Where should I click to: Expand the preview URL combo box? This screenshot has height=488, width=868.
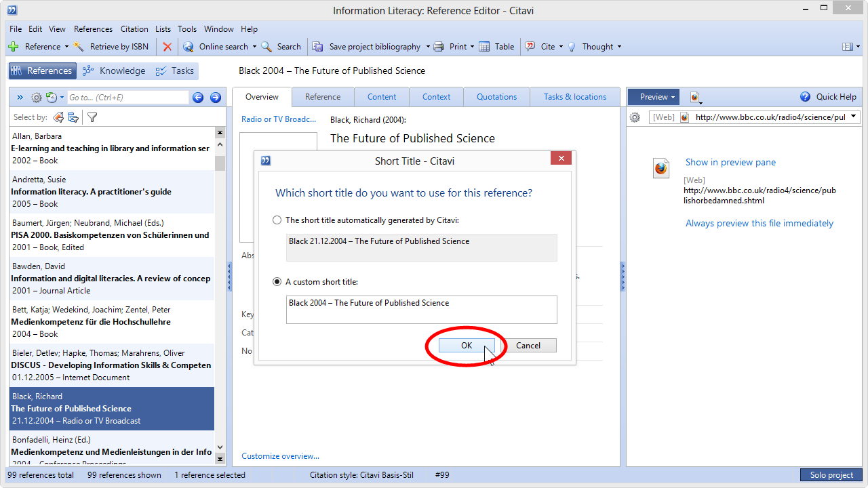(853, 117)
